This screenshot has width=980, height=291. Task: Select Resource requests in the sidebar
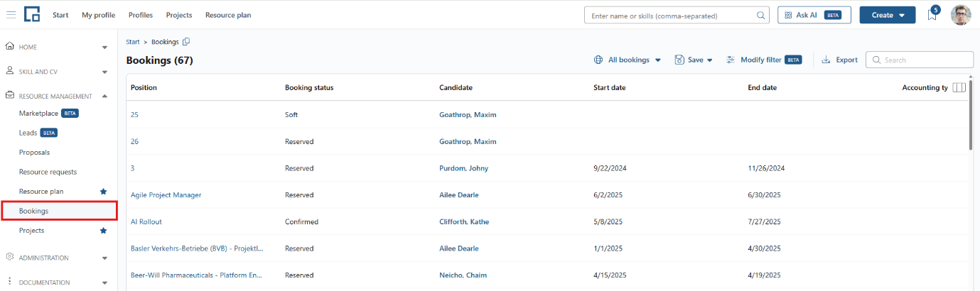[x=48, y=172]
